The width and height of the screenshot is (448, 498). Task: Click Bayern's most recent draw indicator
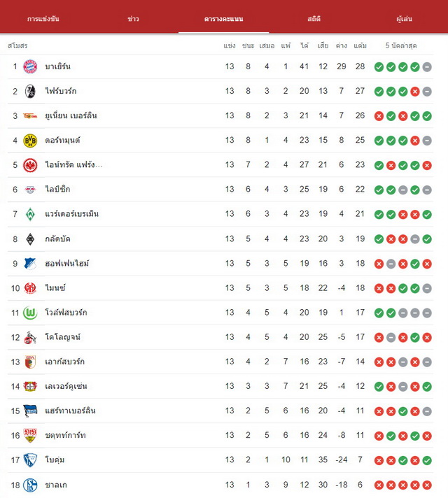click(x=427, y=67)
